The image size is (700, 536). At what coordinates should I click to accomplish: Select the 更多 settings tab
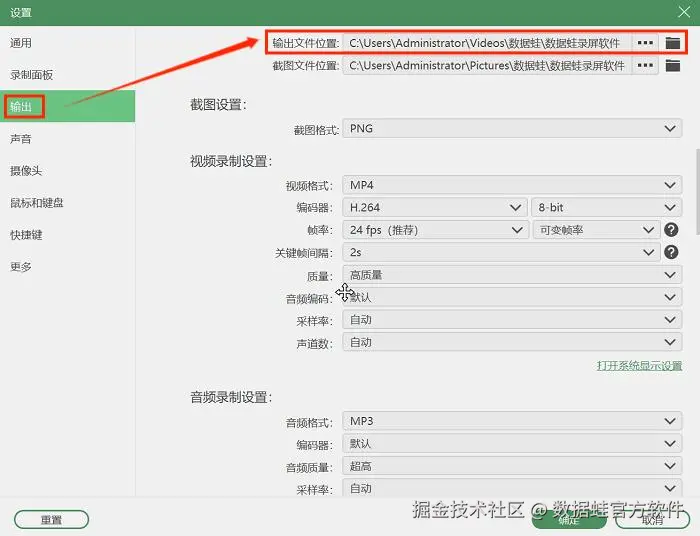click(x=67, y=266)
